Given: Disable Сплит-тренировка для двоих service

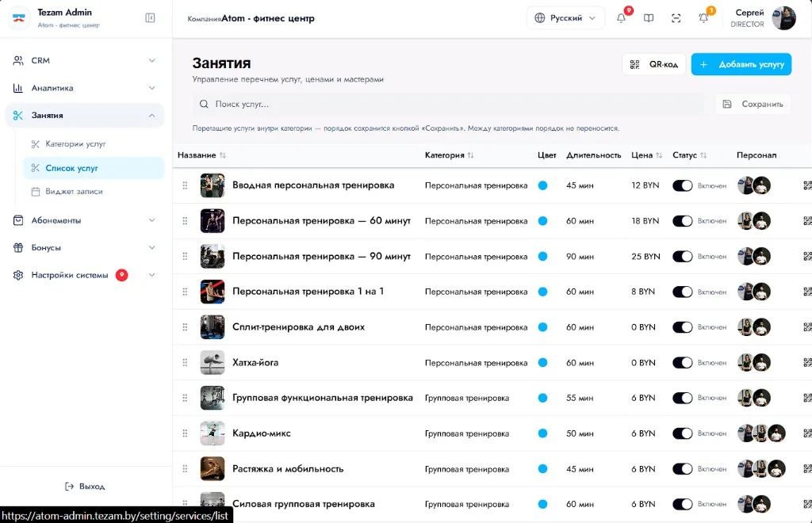Looking at the screenshot, I should 683,327.
